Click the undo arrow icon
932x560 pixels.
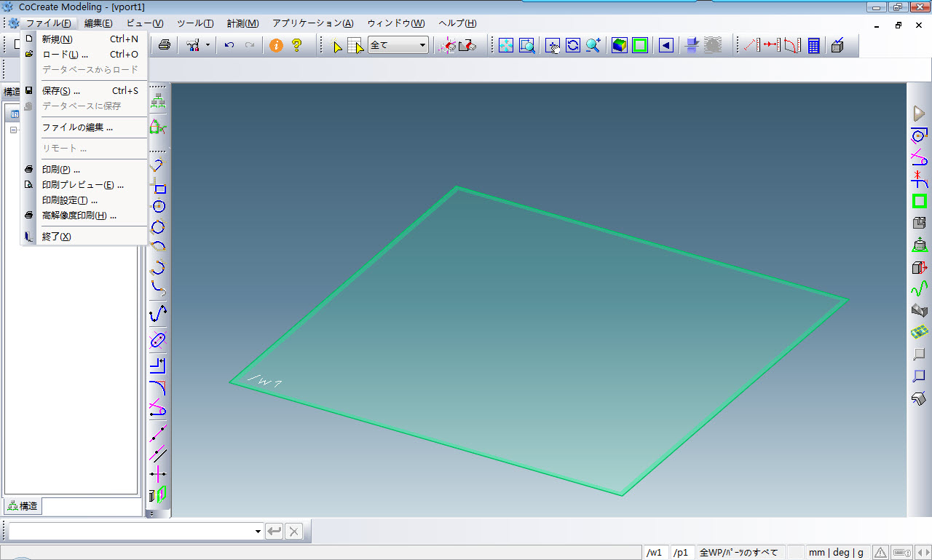point(229,45)
